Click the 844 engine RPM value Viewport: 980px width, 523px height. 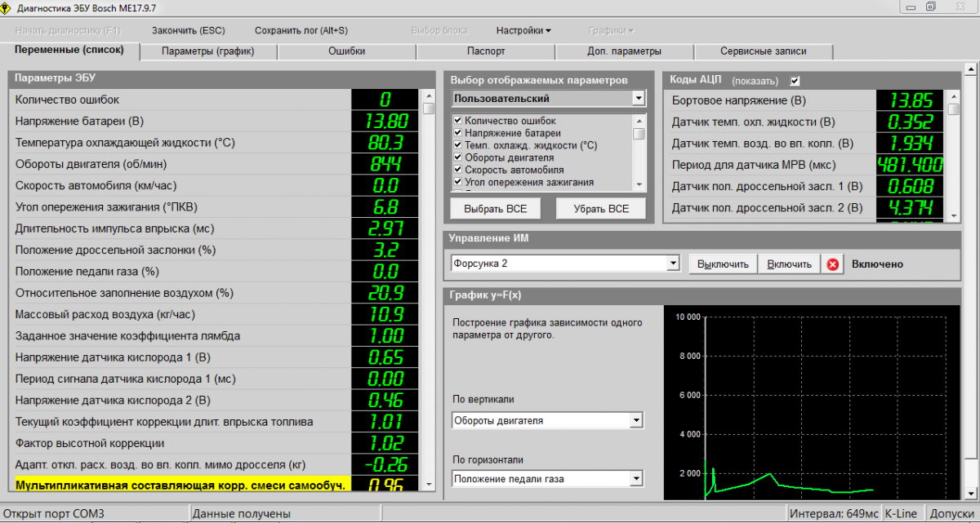[386, 164]
